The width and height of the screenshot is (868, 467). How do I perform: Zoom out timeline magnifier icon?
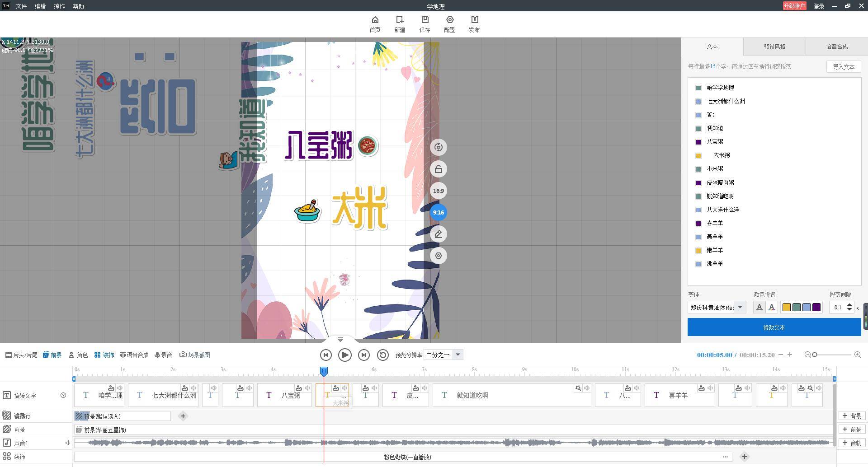[807, 355]
